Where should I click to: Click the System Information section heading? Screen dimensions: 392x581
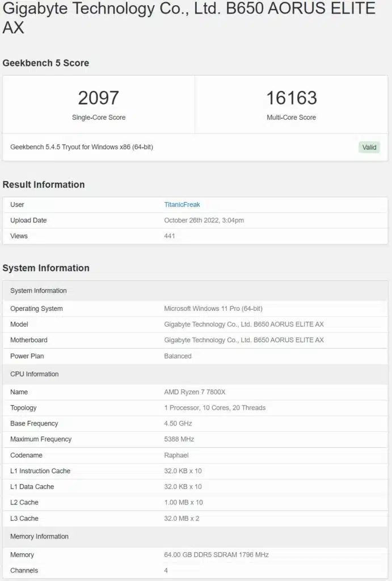coord(45,268)
